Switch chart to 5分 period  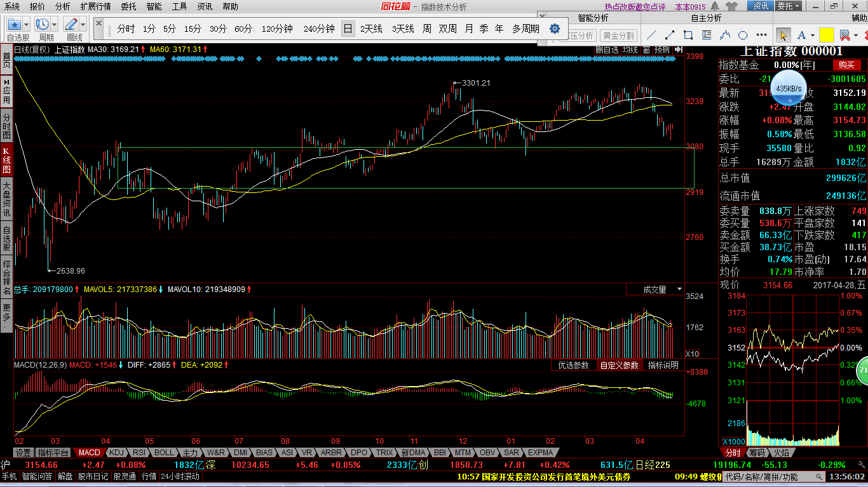170,29
